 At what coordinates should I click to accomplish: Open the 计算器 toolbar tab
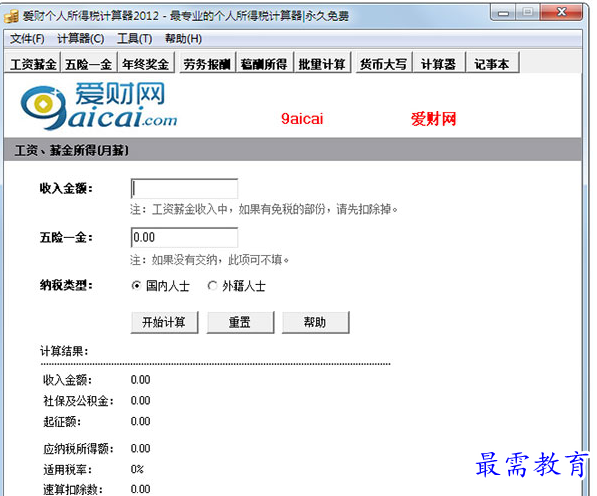point(438,64)
